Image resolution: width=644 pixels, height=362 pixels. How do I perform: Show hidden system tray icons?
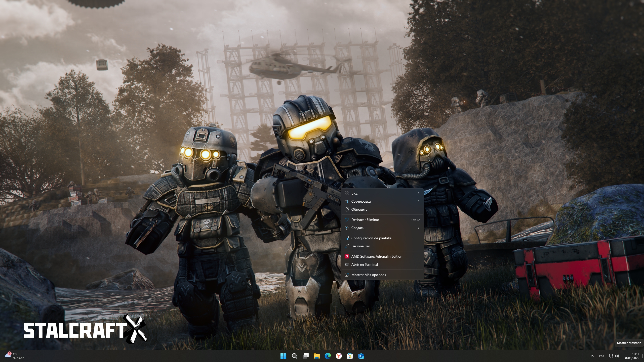pos(592,356)
